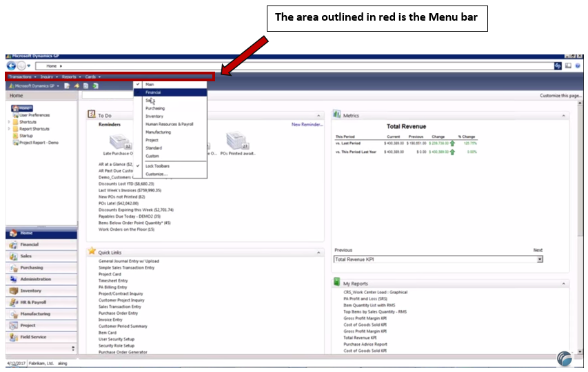Open the Transactions menu
This screenshot has height=372, width=588.
point(22,76)
